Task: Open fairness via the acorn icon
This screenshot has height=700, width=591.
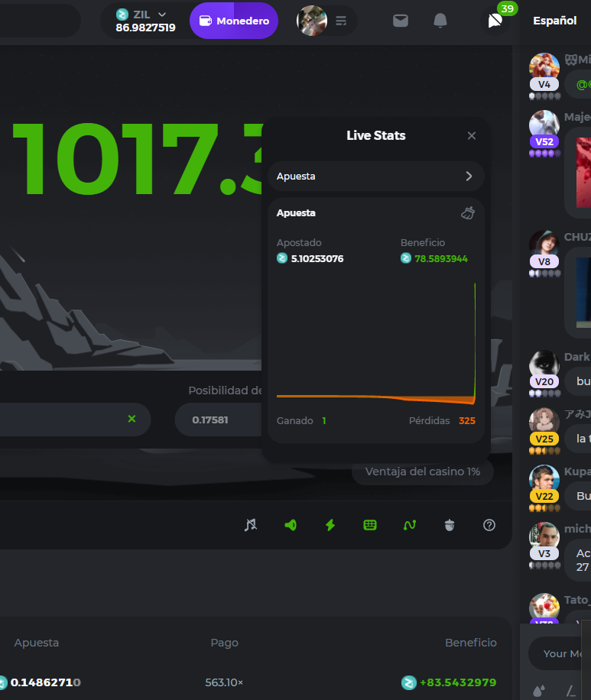Action: point(450,525)
